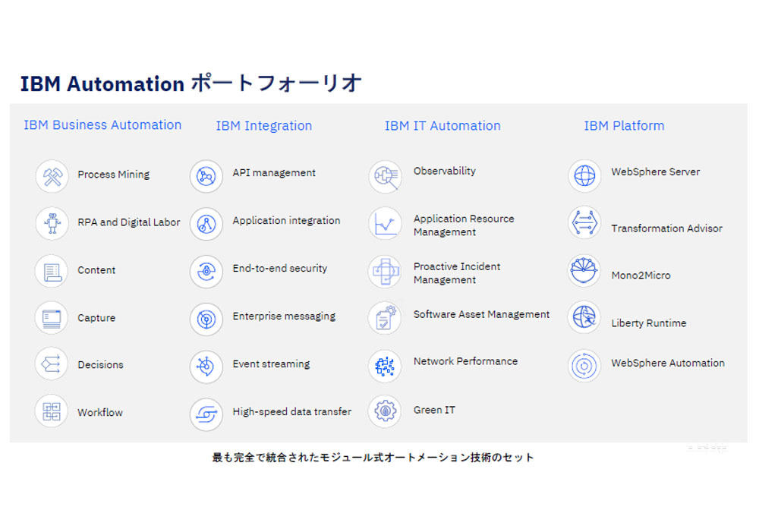Click the End-to-end security icon
Viewport: 759px width, 532px height.
click(x=206, y=272)
